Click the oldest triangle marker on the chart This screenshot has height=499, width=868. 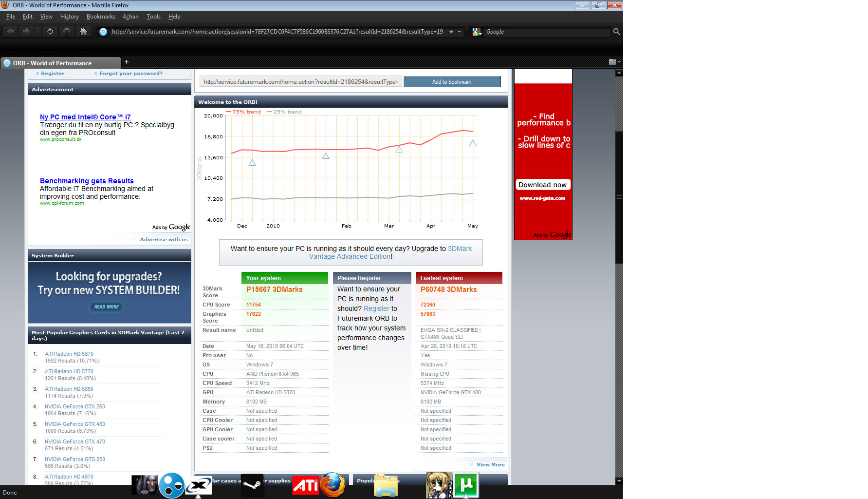[x=252, y=163]
